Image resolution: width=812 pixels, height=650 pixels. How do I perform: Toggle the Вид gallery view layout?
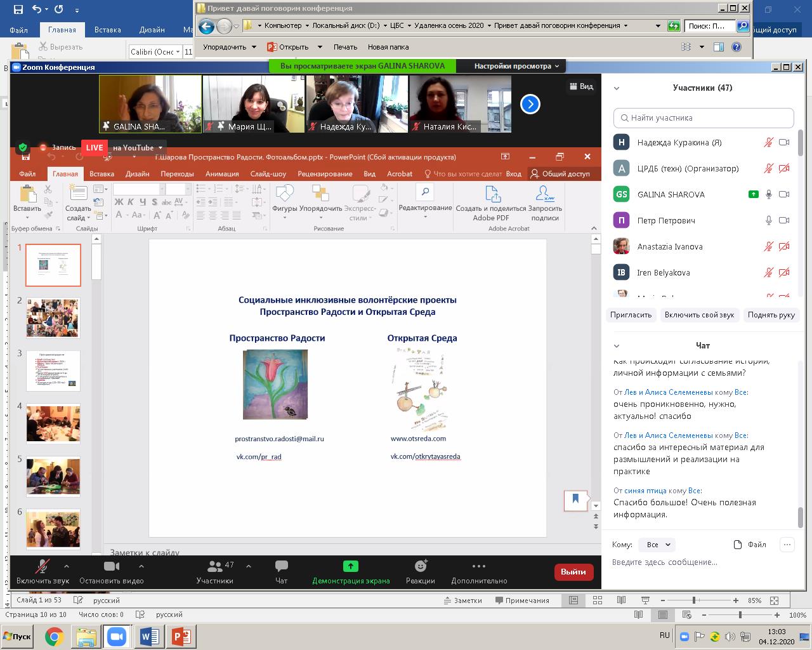(x=581, y=86)
